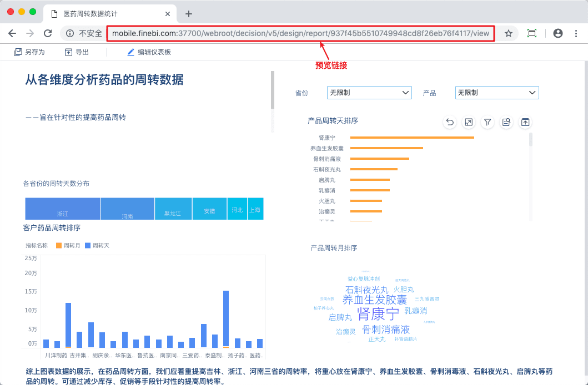Click 启脾丸 in the word cloud
Viewport: 588px width, 385px height.
[340, 317]
